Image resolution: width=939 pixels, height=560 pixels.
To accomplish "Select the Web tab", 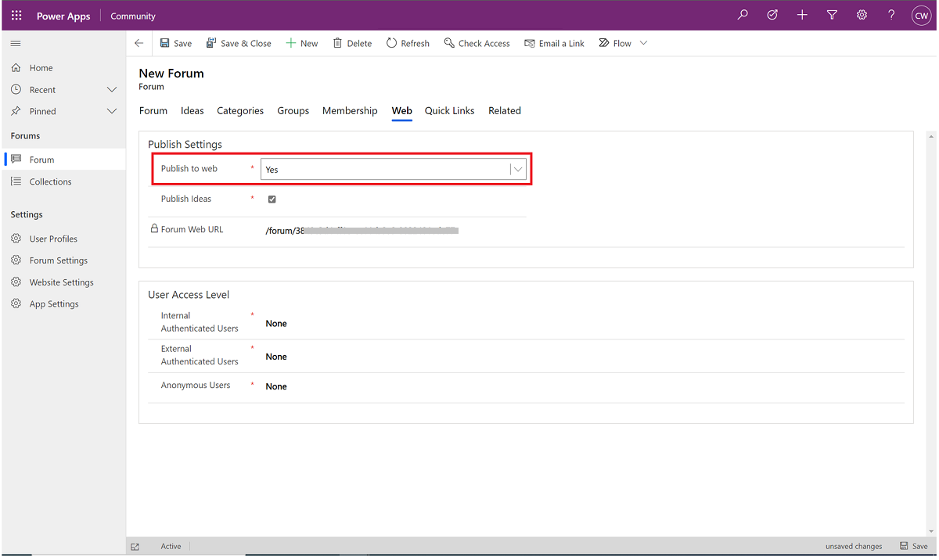I will [x=402, y=110].
